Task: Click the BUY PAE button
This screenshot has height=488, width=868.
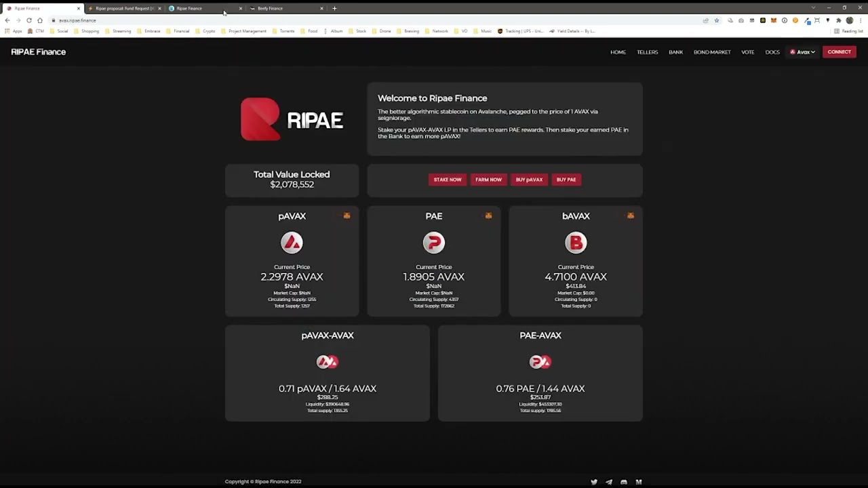Action: pyautogui.click(x=566, y=180)
